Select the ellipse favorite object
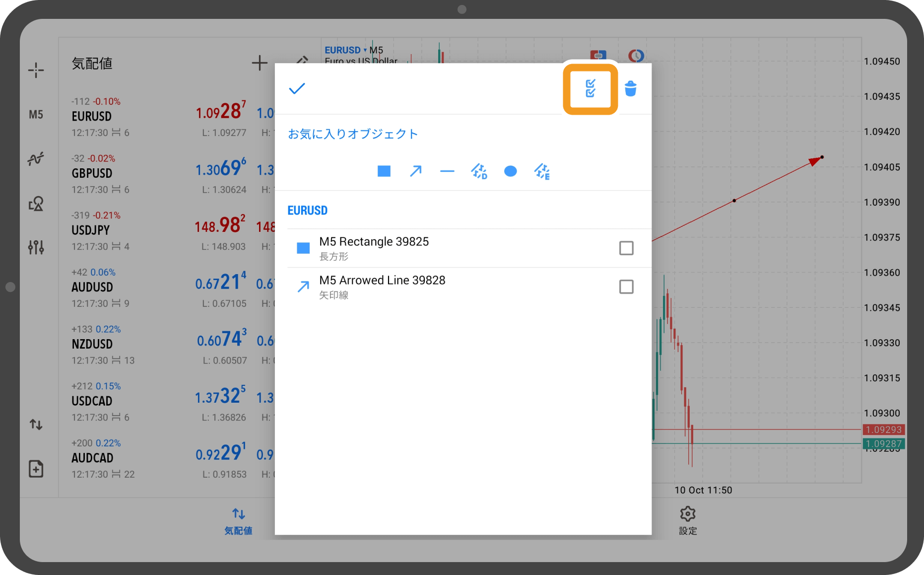 click(x=510, y=171)
